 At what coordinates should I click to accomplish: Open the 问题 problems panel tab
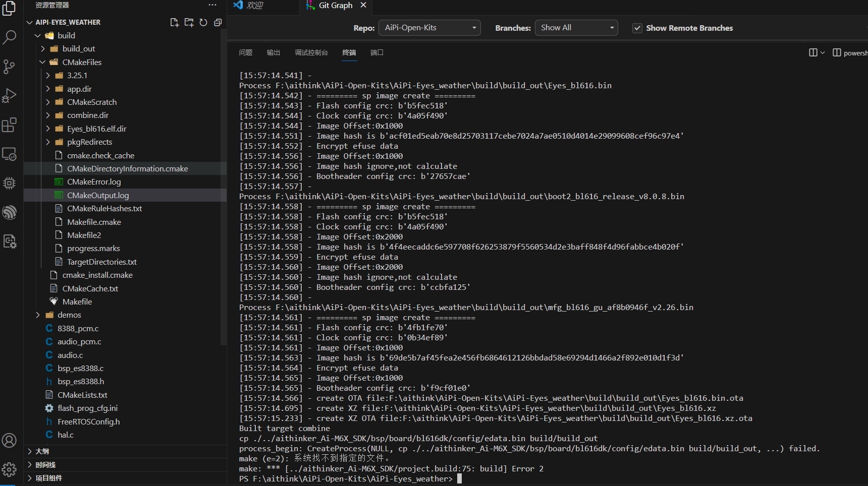[246, 52]
